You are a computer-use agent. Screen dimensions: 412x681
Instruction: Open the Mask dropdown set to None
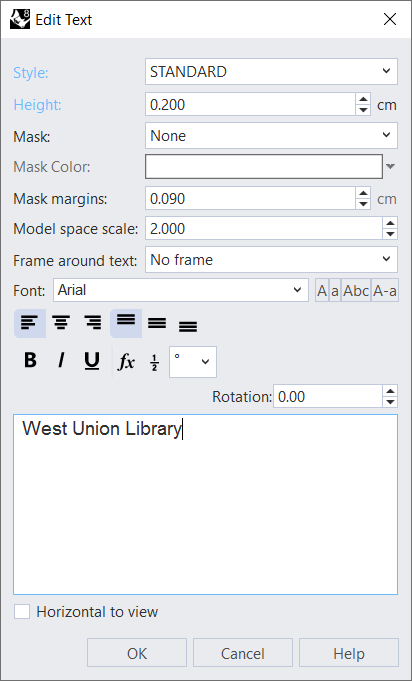pos(271,136)
